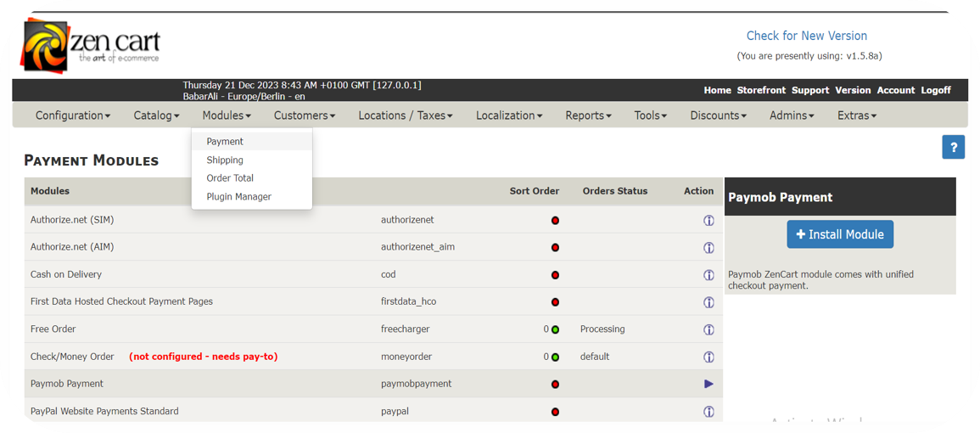The image size is (980, 433).
Task: Open the Catalog dropdown menu
Action: click(x=156, y=115)
